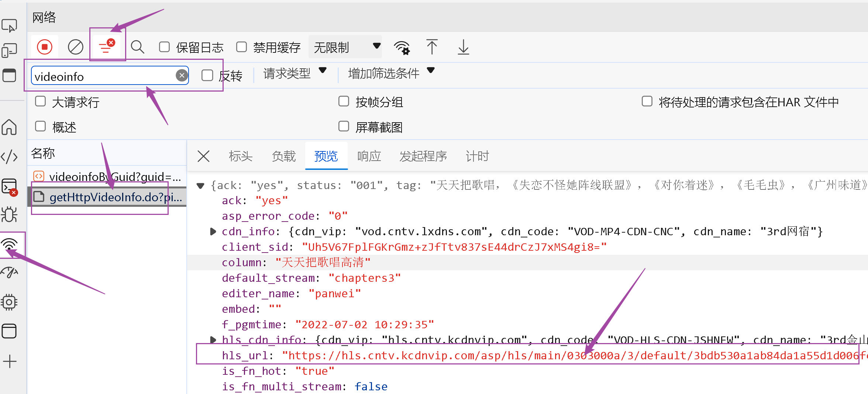This screenshot has height=394, width=868.
Task: Add more tools with plus icon
Action: point(10,361)
